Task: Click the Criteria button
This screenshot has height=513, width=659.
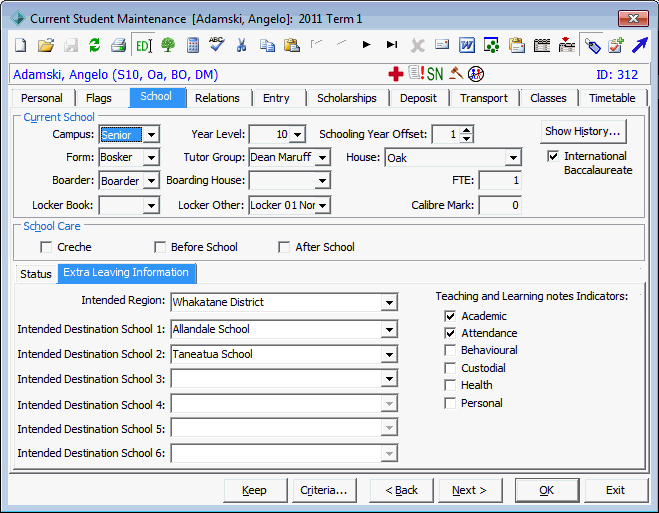Action: [324, 490]
